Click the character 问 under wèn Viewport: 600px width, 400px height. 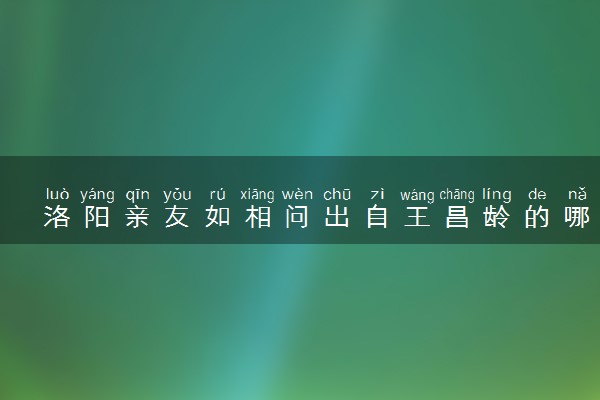pos(297,217)
